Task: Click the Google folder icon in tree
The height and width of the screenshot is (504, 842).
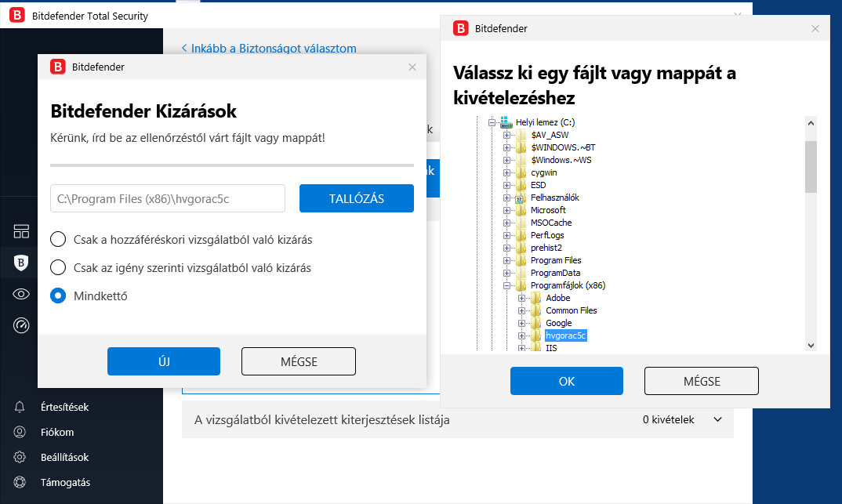Action: 536,323
